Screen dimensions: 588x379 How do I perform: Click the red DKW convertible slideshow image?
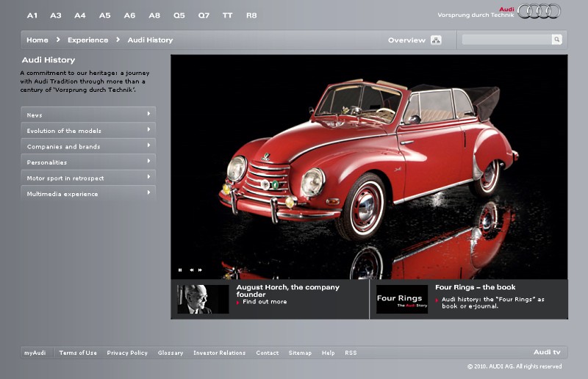pos(369,167)
